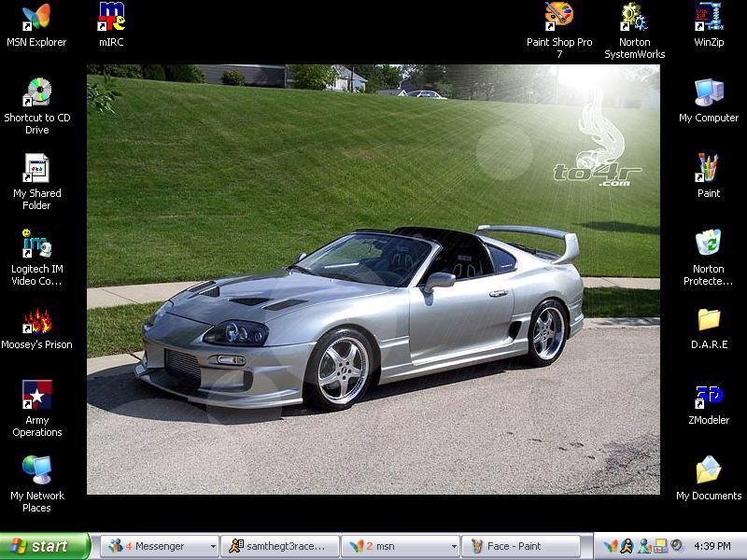Switch to the Face - Paint window
The width and height of the screenshot is (747, 560).
click(527, 547)
